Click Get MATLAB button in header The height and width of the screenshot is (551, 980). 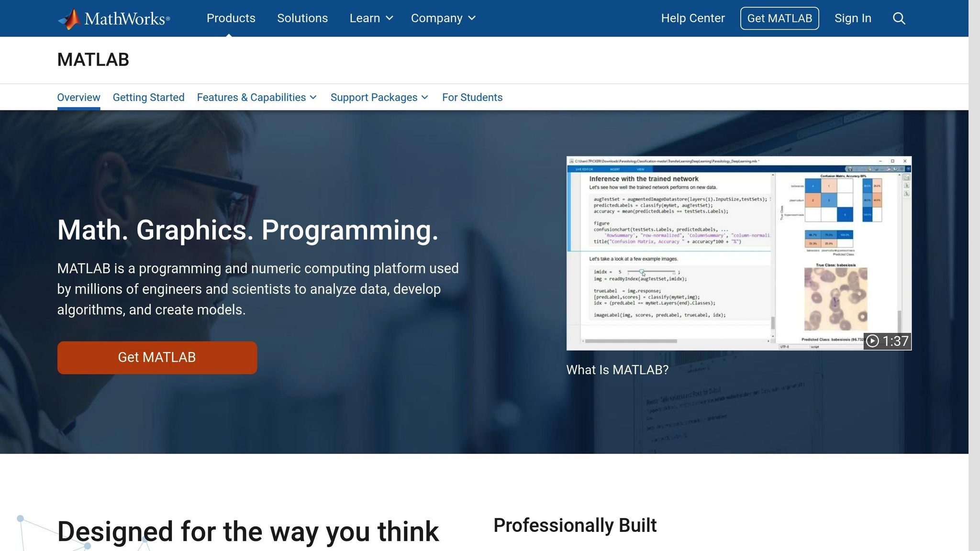click(780, 18)
